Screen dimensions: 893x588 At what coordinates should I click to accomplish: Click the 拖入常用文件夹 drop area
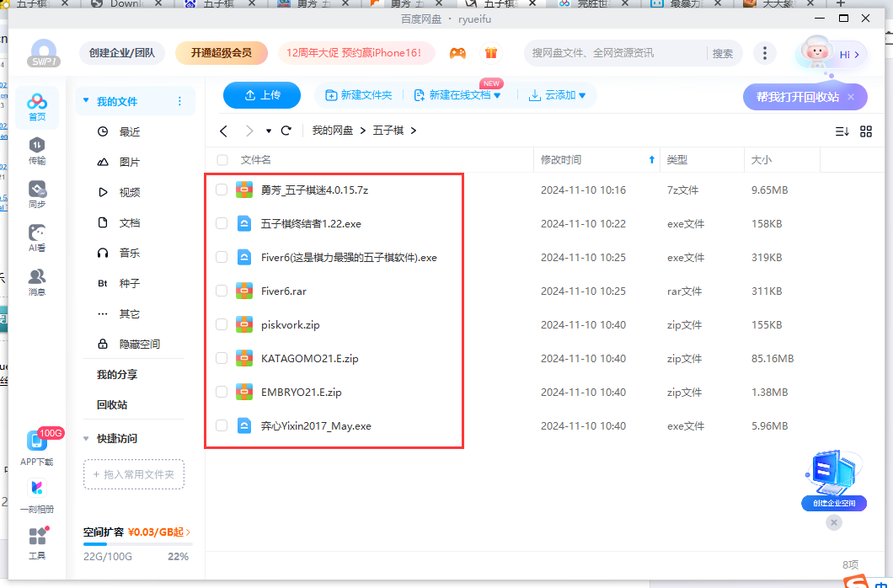[134, 474]
